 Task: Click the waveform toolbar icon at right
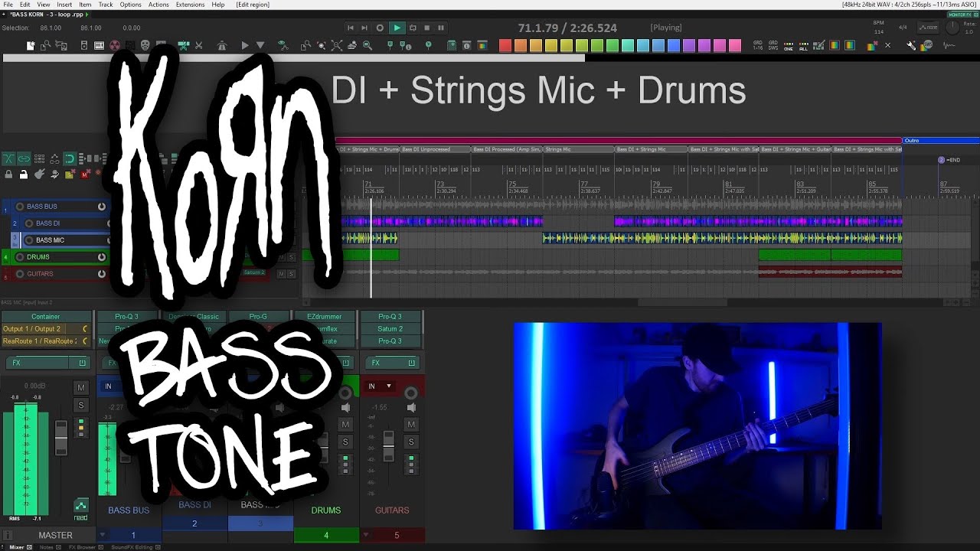pos(950,46)
